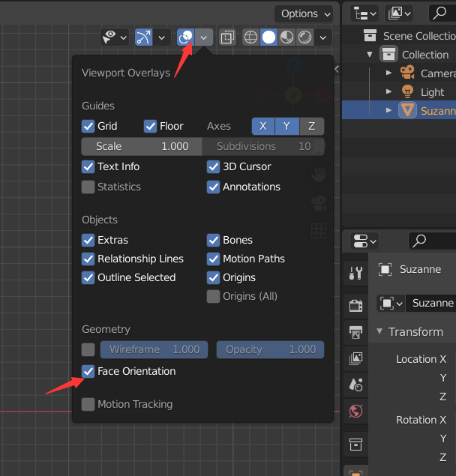456x476 pixels.
Task: Expand the Camera object row
Action: tap(388, 73)
